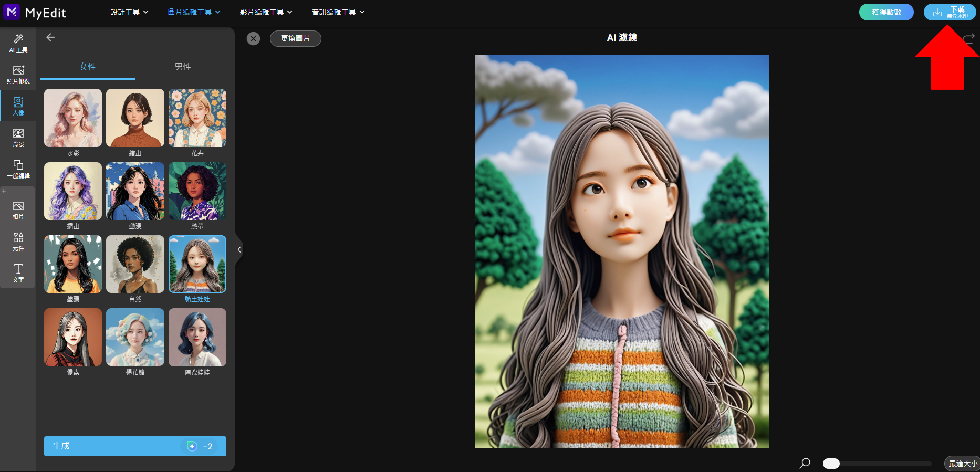Click the back arrow in the panel
Image resolution: width=980 pixels, height=472 pixels.
pyautogui.click(x=50, y=37)
